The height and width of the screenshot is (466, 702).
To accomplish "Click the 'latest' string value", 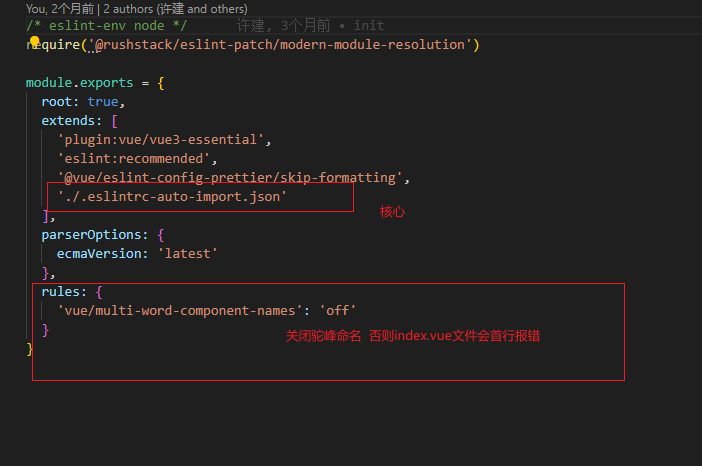I will click(x=188, y=254).
